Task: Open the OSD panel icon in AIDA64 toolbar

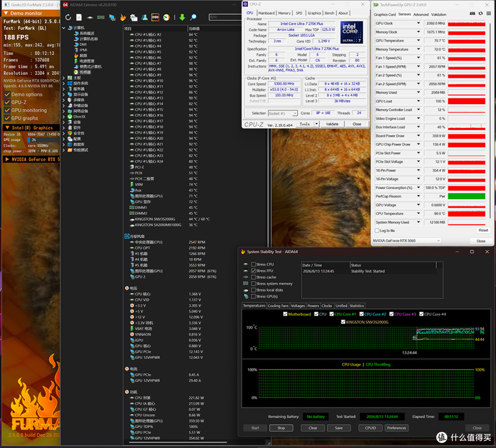Action: click(x=155, y=17)
